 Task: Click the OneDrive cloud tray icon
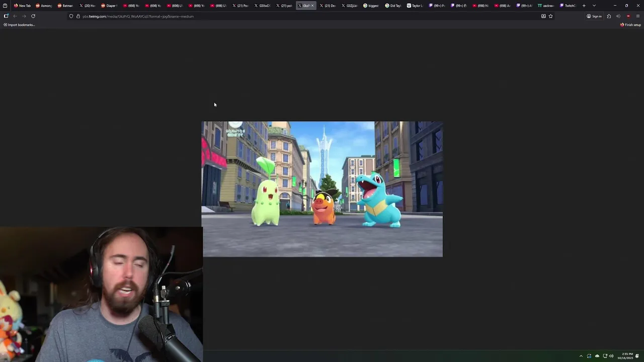597,356
